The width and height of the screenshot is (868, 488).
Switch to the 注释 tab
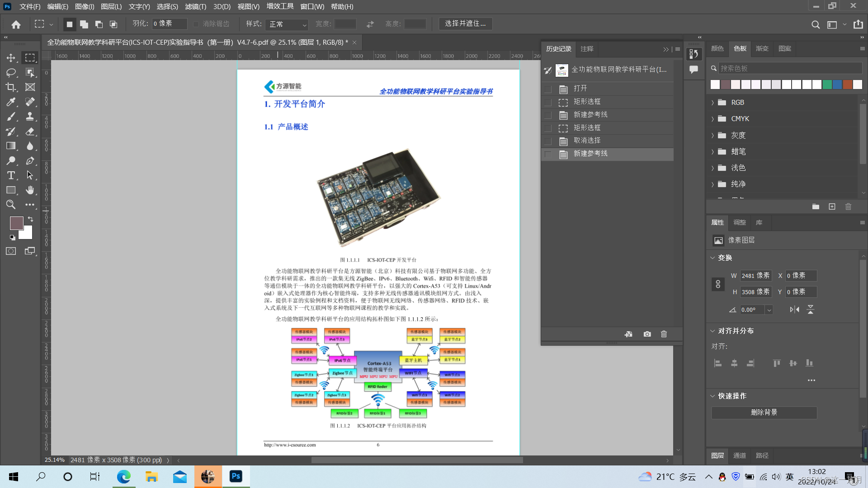[x=587, y=49]
